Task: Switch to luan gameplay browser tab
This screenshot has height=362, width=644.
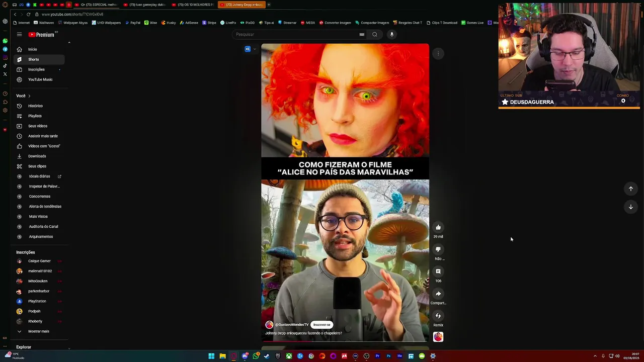Action: pos(146,5)
